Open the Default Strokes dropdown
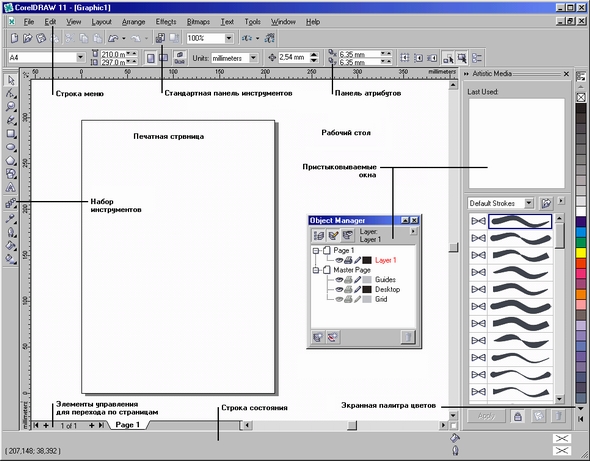 click(529, 203)
